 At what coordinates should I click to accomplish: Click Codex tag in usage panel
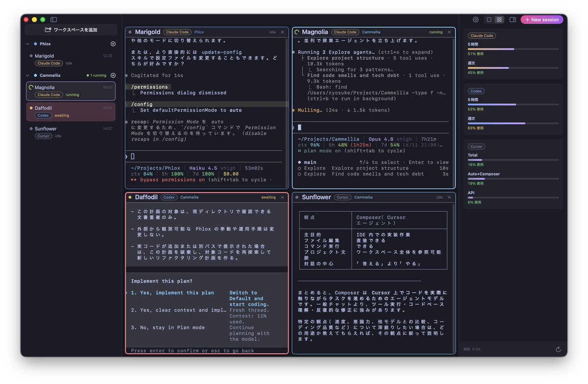point(476,91)
